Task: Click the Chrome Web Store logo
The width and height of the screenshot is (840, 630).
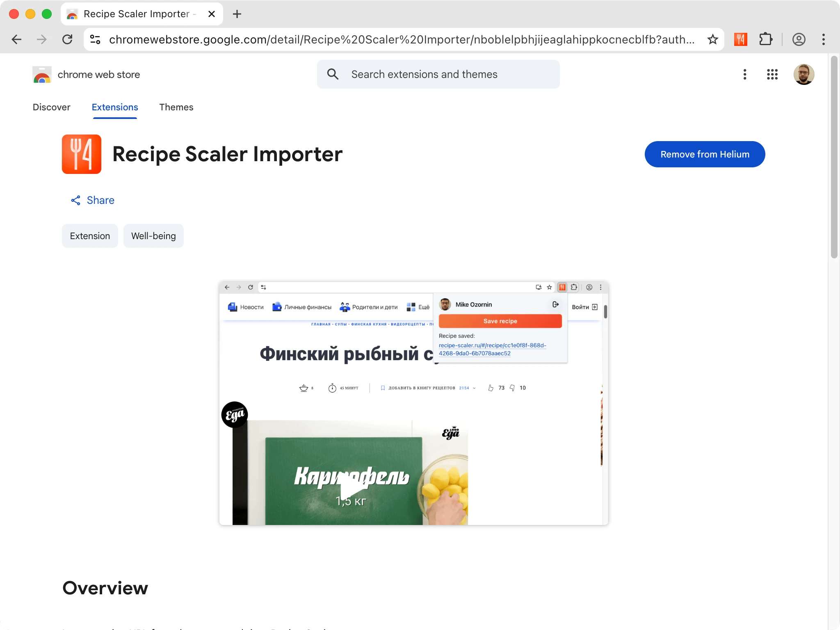Action: [42, 75]
